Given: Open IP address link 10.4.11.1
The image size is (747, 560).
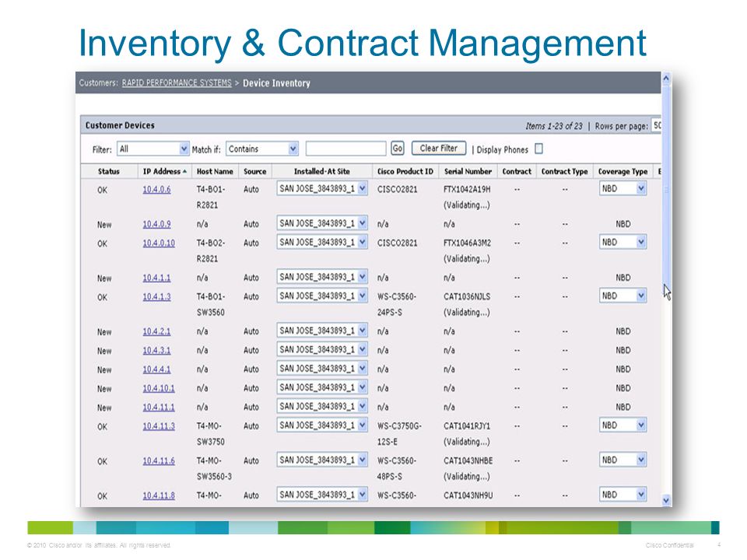Looking at the screenshot, I should click(159, 408).
